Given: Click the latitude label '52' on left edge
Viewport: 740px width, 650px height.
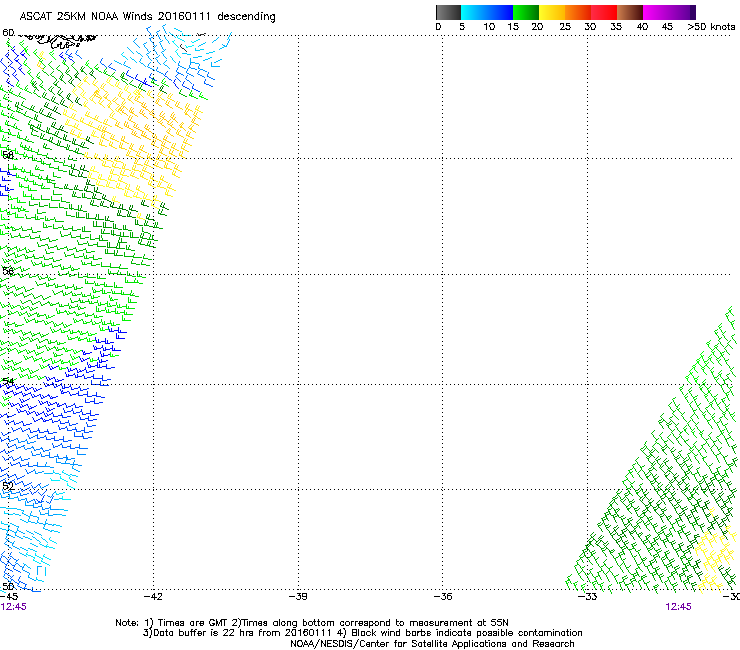Looking at the screenshot, I should click(8, 486).
